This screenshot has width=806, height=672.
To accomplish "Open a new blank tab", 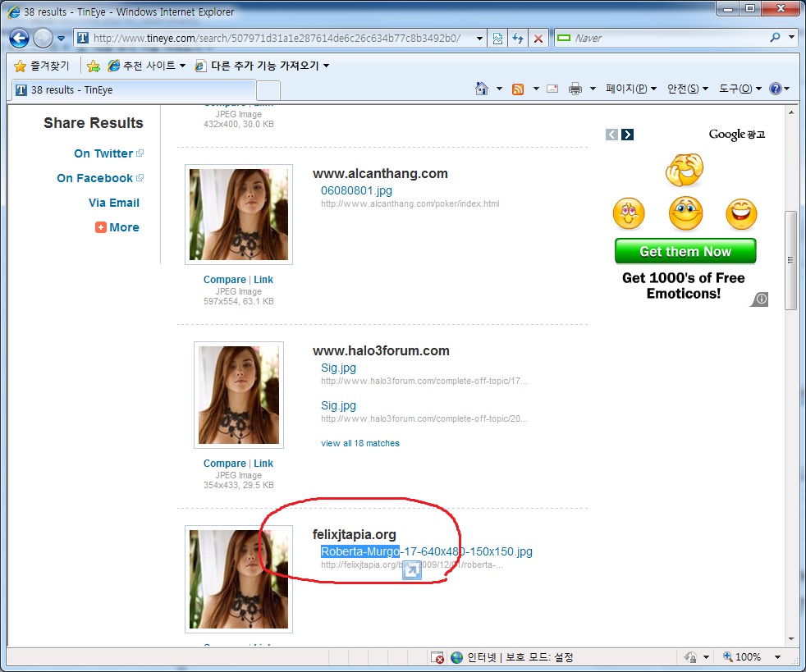I will pos(268,90).
